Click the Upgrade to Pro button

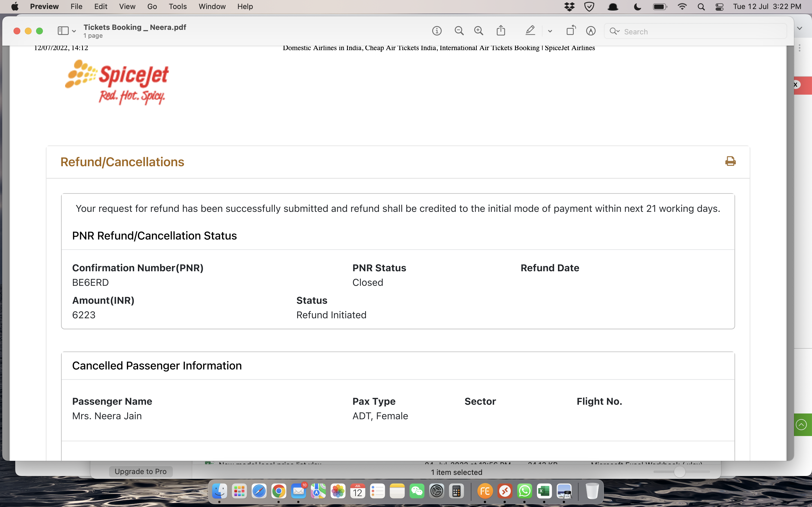coord(141,472)
